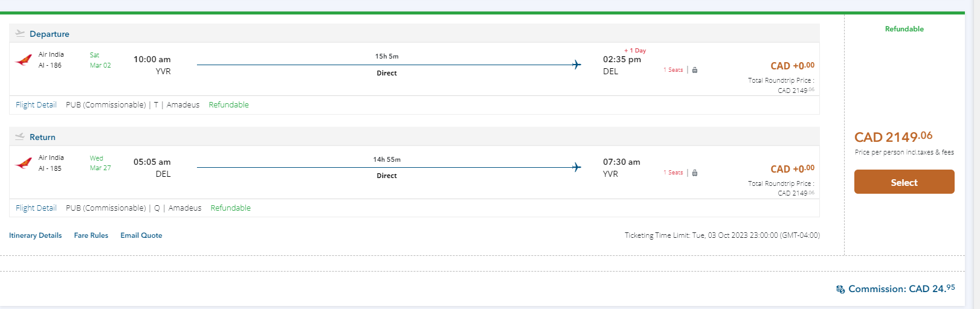Screen dimensions: 980x309
Task: Click the baggage icon on departure flight
Action: tap(695, 70)
